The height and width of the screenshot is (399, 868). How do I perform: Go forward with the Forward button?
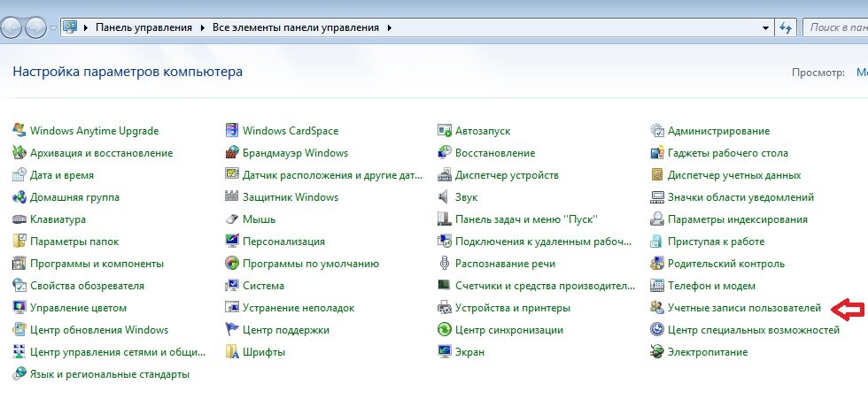[x=35, y=27]
